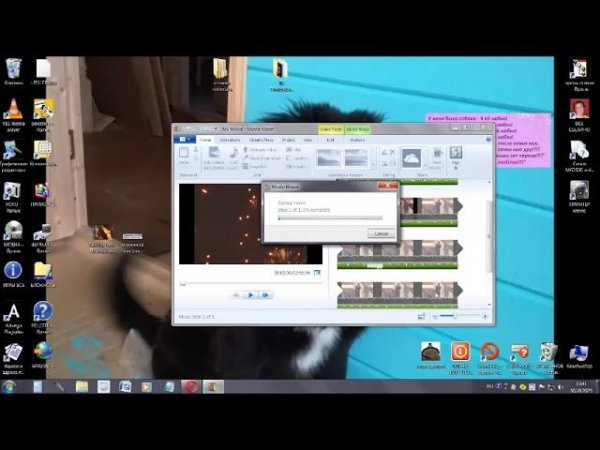This screenshot has height=450, width=600.
Task: Click the volume speaker icon in tray
Action: click(x=560, y=387)
